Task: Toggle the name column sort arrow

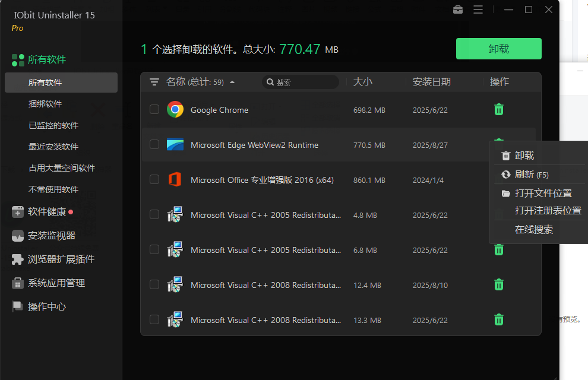Action: tap(232, 82)
